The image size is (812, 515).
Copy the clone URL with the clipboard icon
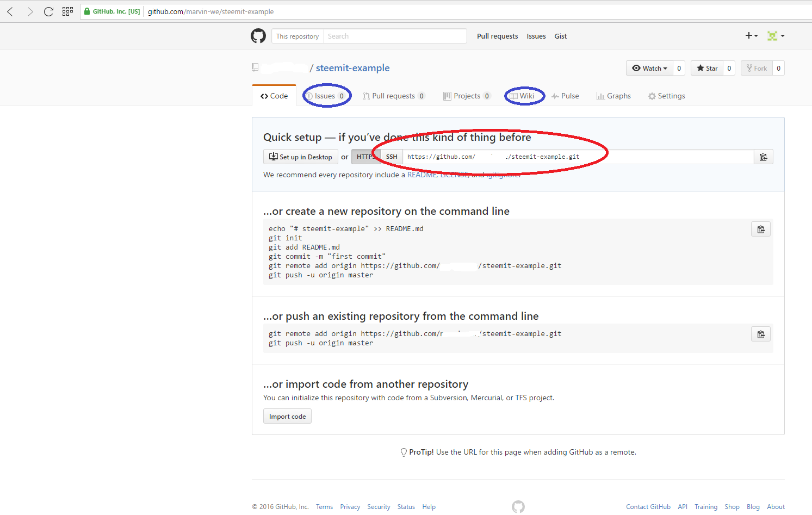tap(763, 157)
